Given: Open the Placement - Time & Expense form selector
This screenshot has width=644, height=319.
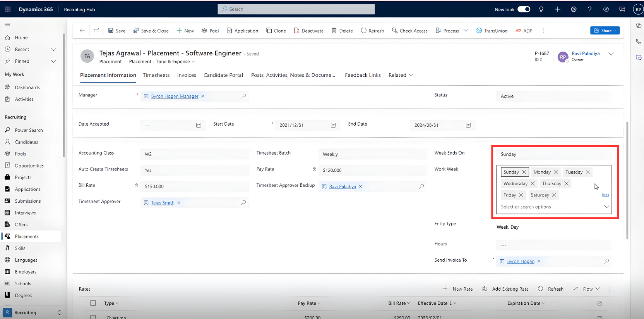Looking at the screenshot, I should coord(162,62).
